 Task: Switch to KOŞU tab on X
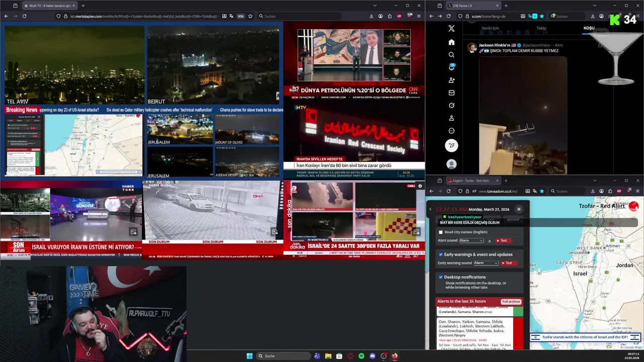point(589,28)
